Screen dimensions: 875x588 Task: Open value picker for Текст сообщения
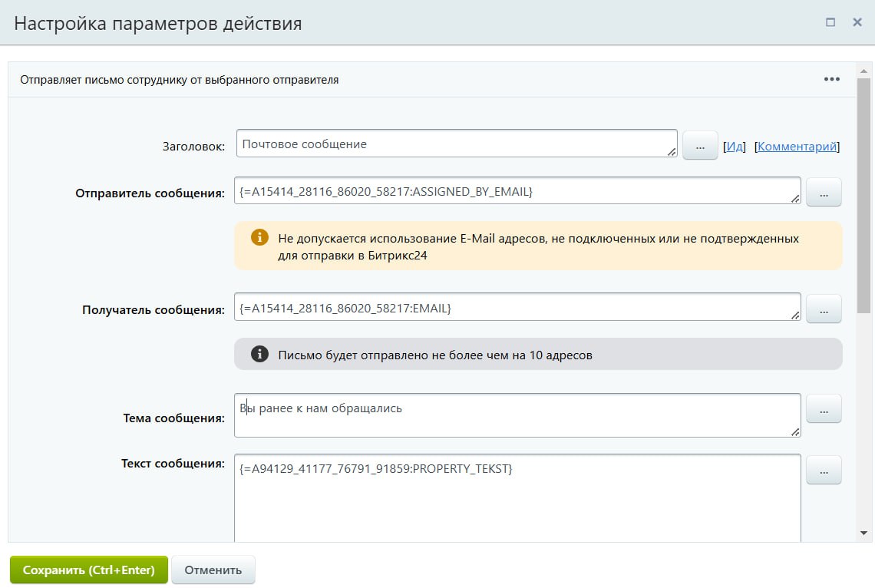click(824, 471)
